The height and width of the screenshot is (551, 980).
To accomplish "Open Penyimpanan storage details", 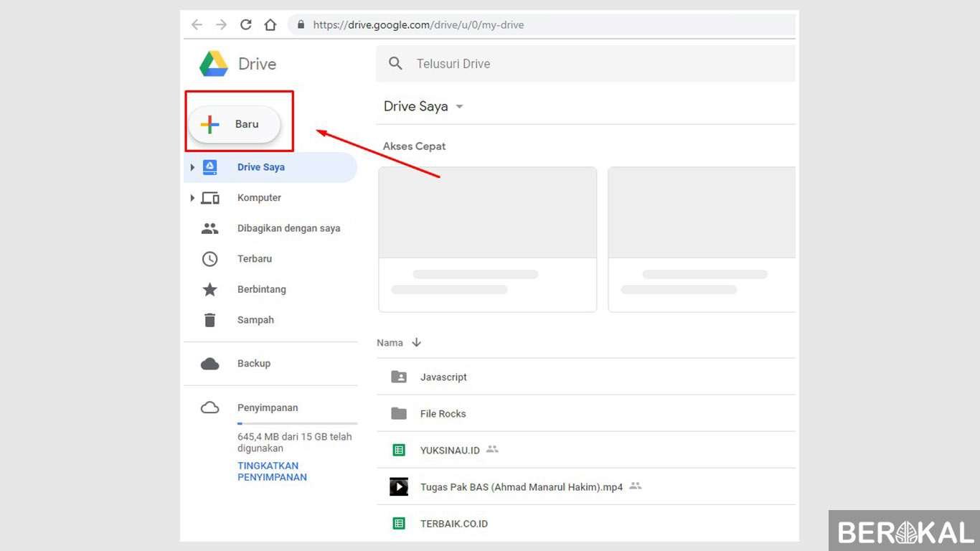I will point(268,408).
